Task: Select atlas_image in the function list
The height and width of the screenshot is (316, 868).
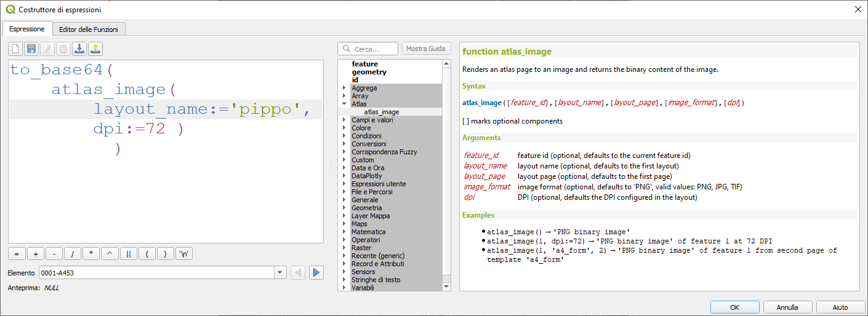Action: 382,112
